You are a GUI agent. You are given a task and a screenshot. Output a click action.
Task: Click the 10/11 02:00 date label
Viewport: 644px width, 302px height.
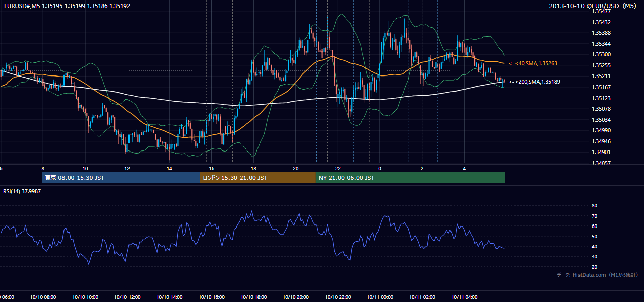click(x=422, y=297)
